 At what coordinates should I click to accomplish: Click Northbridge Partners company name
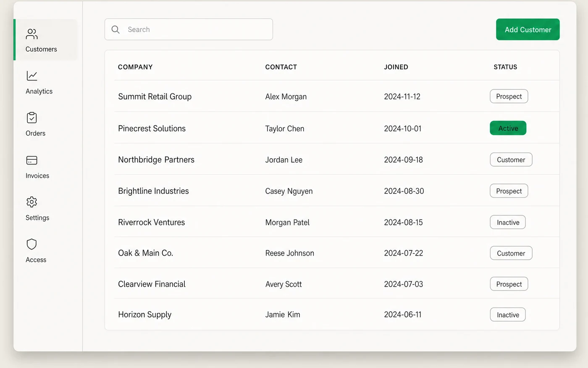[x=156, y=160]
